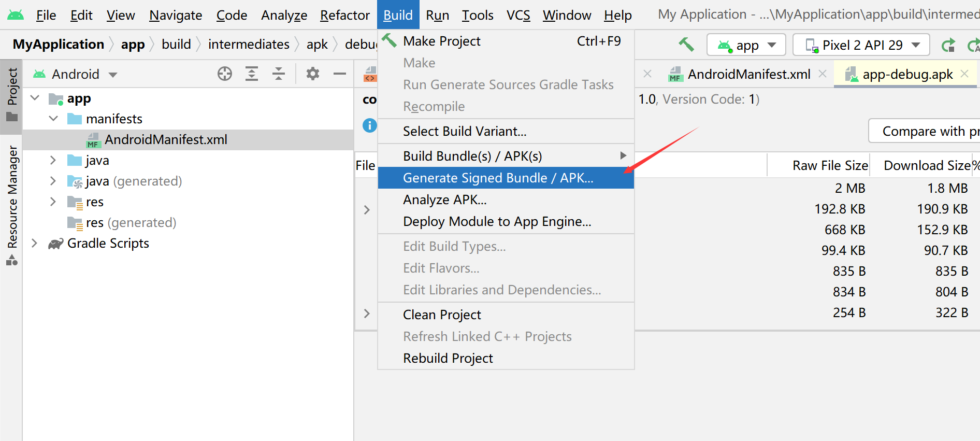Screen dimensions: 980x441
Task: Choose Clean Project menu item
Action: [506, 315]
